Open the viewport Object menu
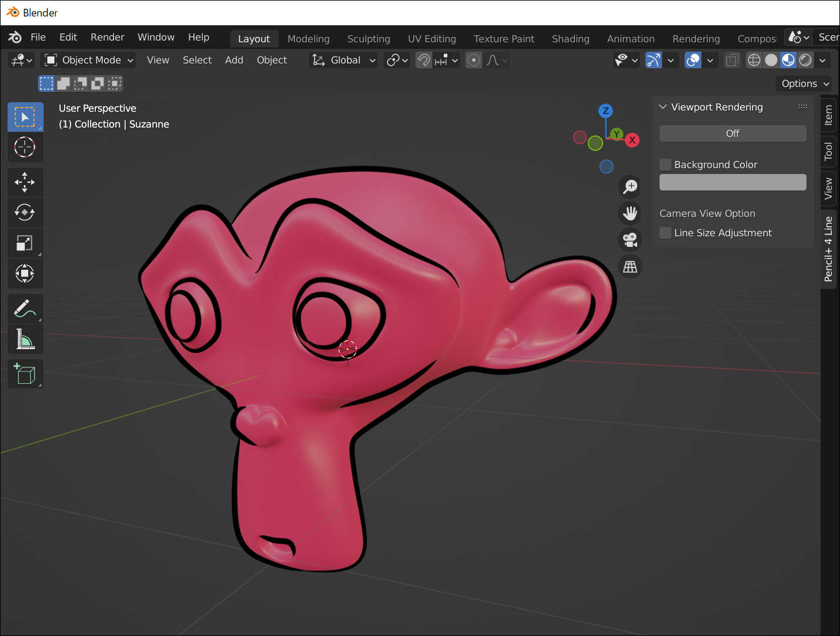This screenshot has height=636, width=840. click(272, 60)
